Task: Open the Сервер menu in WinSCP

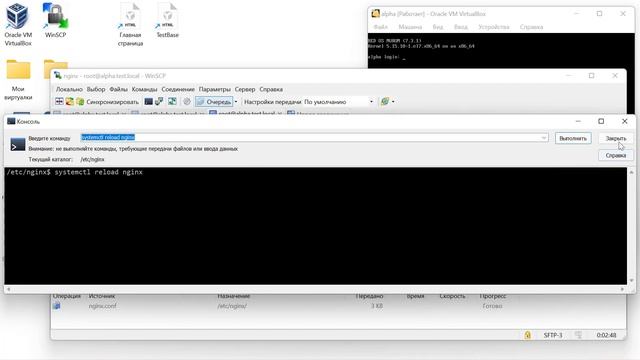Action: click(x=245, y=89)
